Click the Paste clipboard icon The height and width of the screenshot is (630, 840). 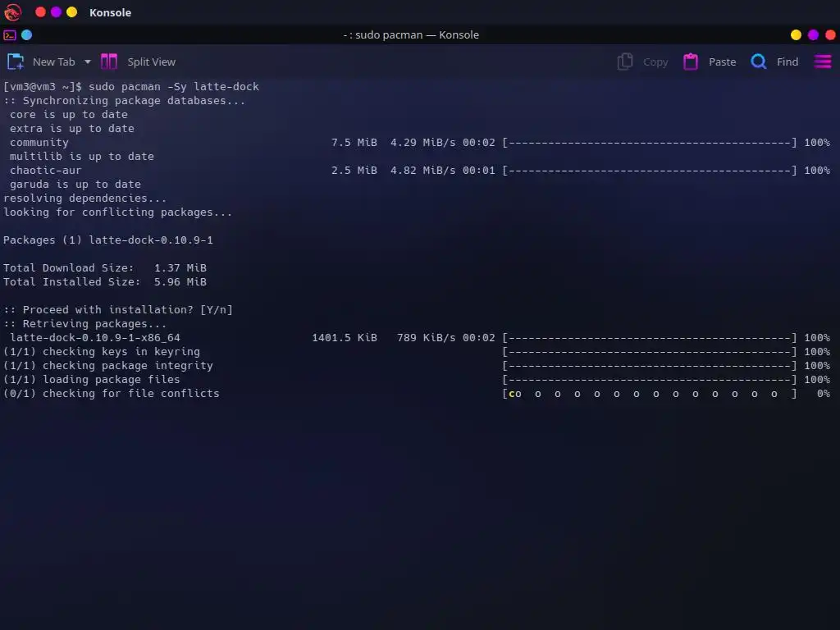pyautogui.click(x=691, y=62)
